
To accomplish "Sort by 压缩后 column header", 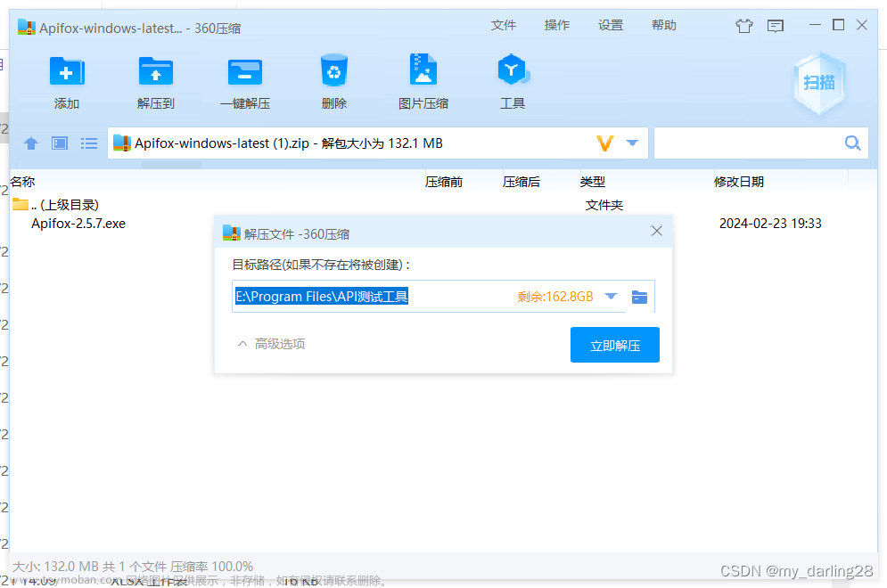I will pyautogui.click(x=521, y=182).
